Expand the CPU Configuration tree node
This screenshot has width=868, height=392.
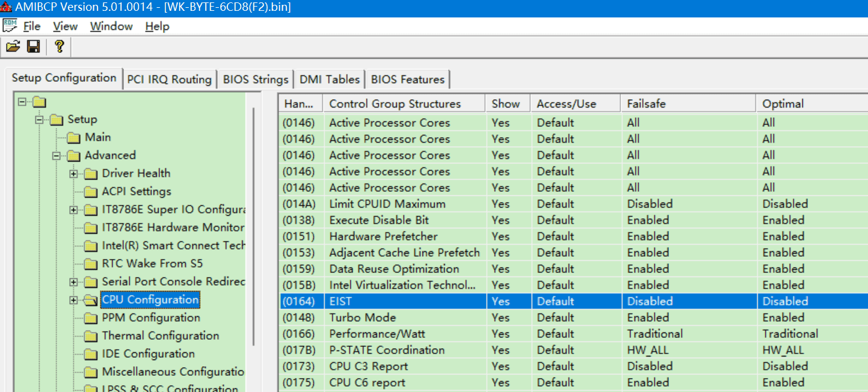73,300
